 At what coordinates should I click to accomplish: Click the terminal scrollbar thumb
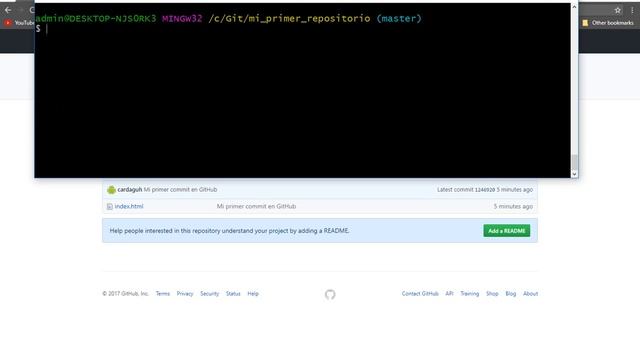point(574,162)
